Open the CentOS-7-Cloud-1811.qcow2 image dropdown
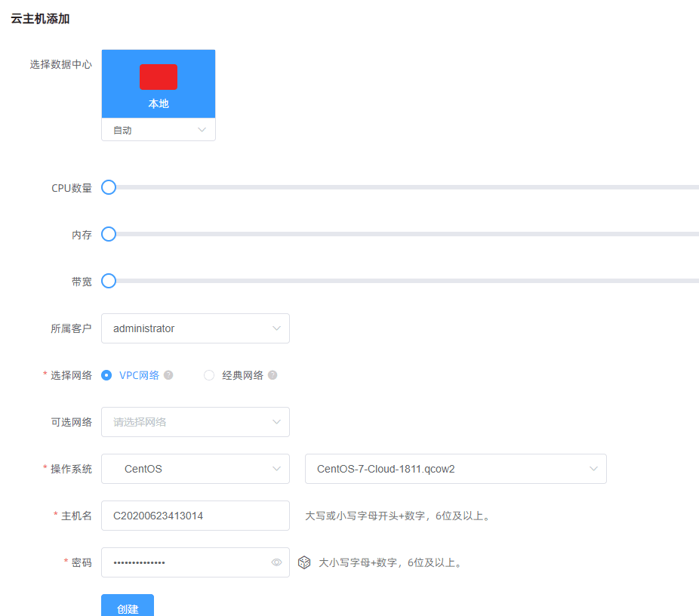699x616 pixels. pos(456,469)
